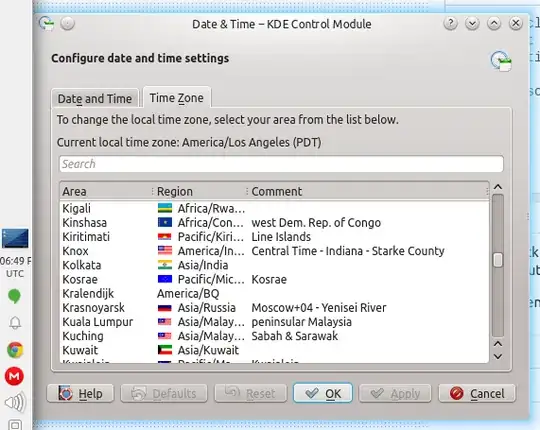Sort list by Area column header
The image size is (540, 430).
[x=106, y=191]
